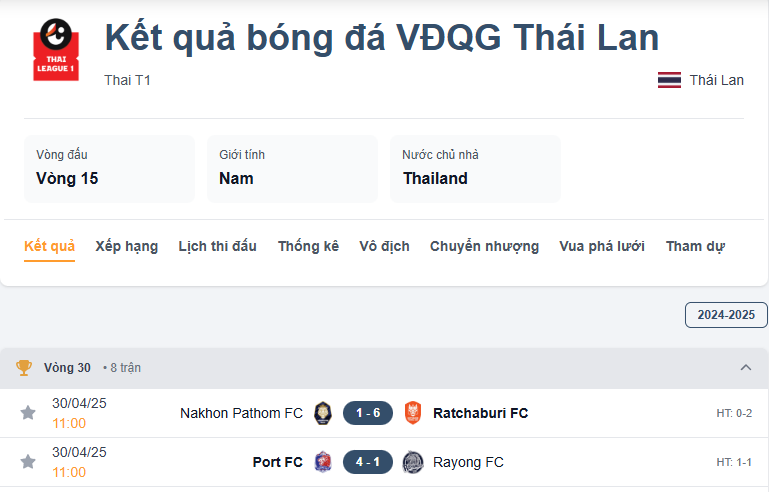Switch to the Xếp hạng tab
The image size is (769, 492).
click(127, 246)
